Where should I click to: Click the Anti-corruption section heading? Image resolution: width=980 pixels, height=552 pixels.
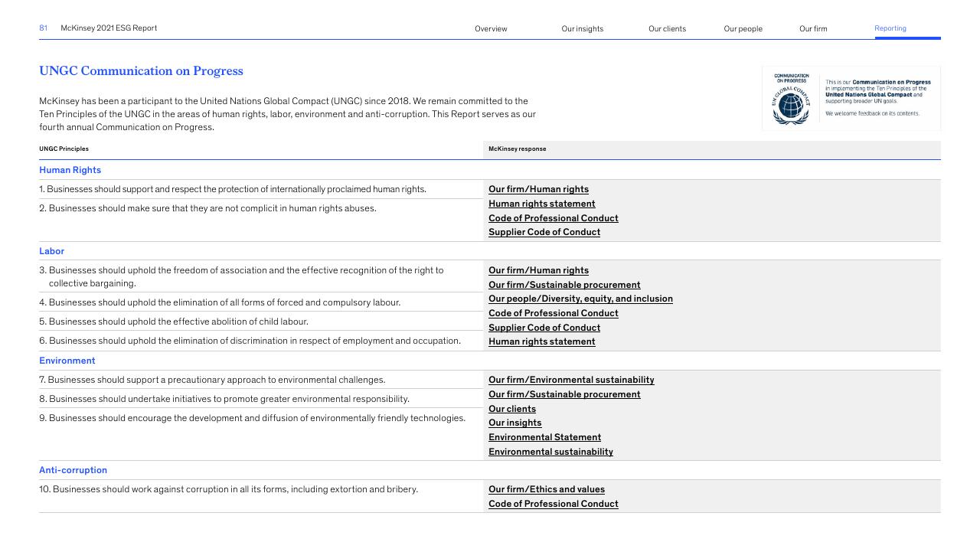tap(73, 470)
